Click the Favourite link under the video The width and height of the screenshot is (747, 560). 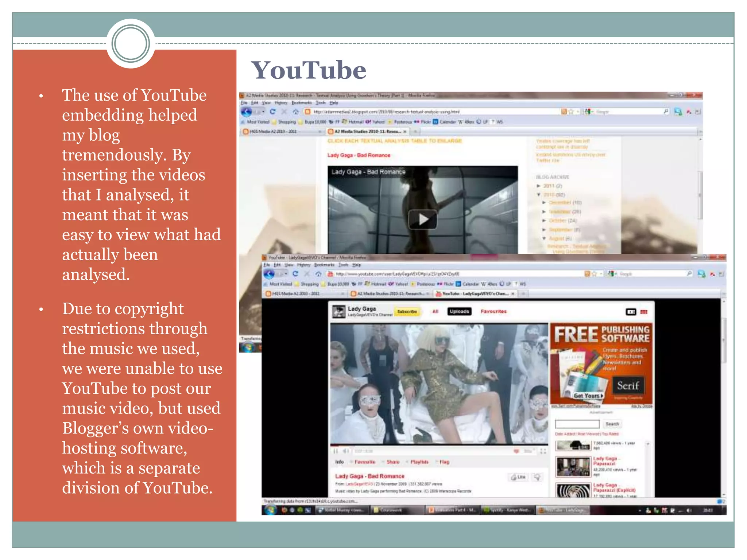tap(365, 462)
